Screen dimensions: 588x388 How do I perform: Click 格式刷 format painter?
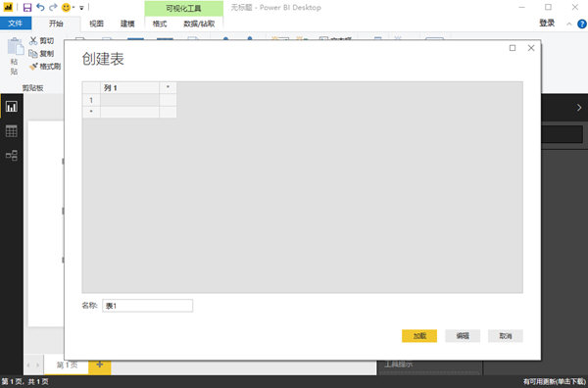45,67
